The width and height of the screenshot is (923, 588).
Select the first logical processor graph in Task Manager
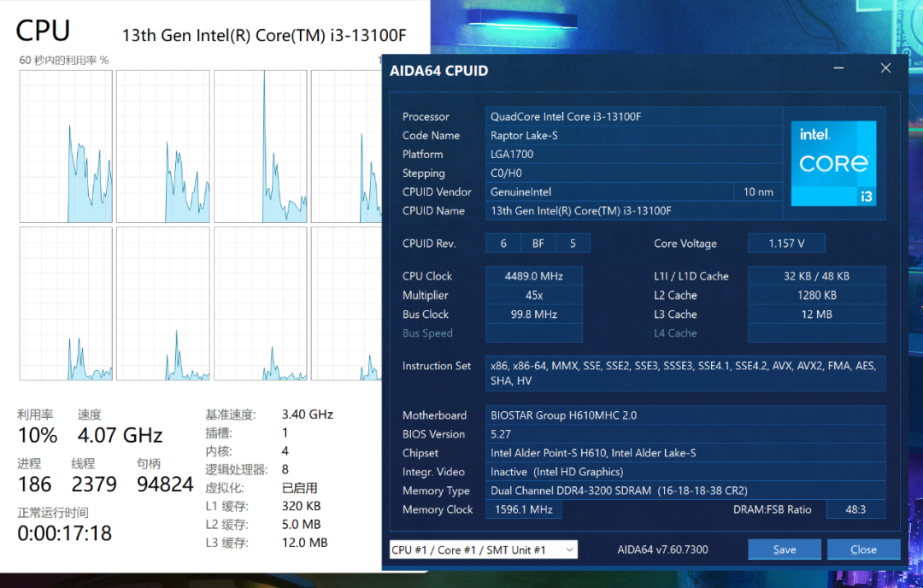(66, 146)
